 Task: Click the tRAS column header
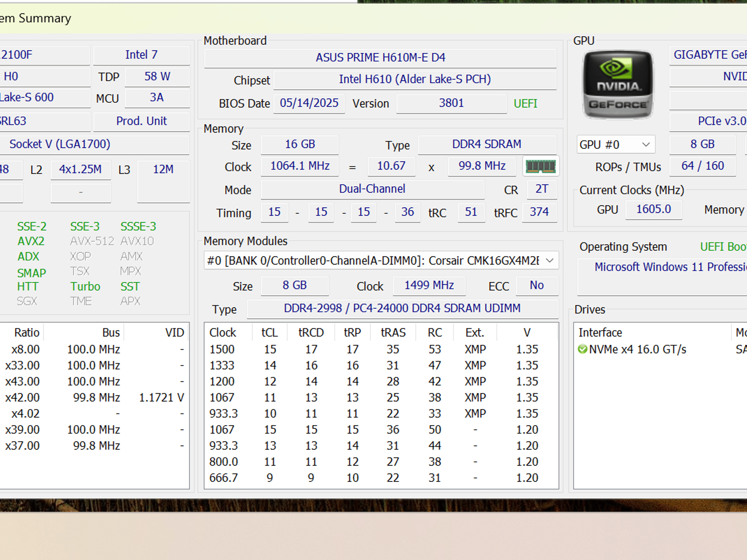click(393, 332)
